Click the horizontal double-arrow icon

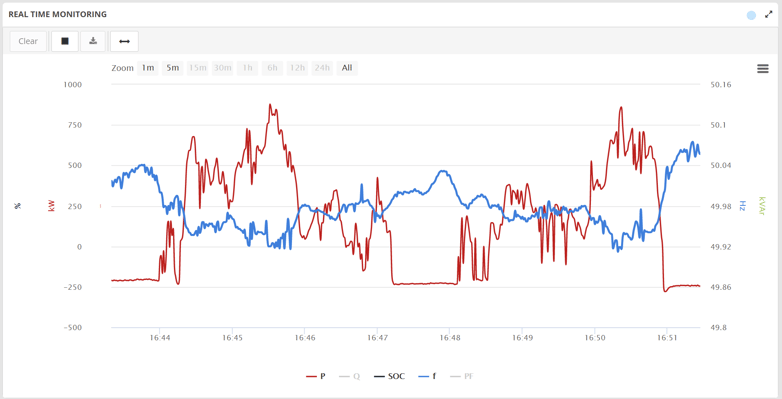124,41
